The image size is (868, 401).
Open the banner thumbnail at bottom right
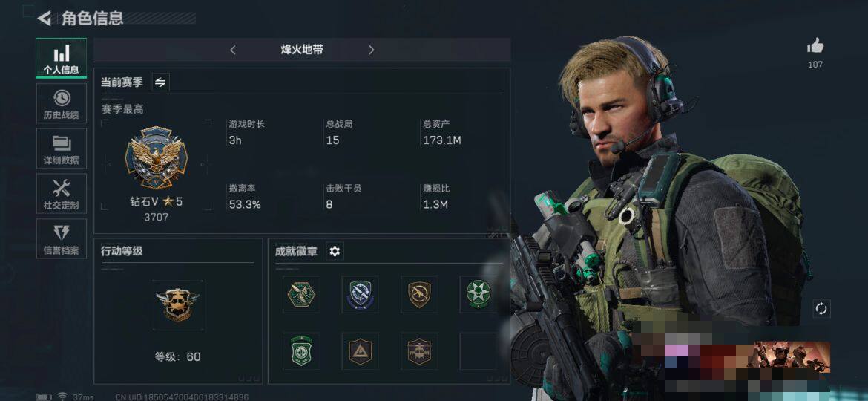click(792, 357)
